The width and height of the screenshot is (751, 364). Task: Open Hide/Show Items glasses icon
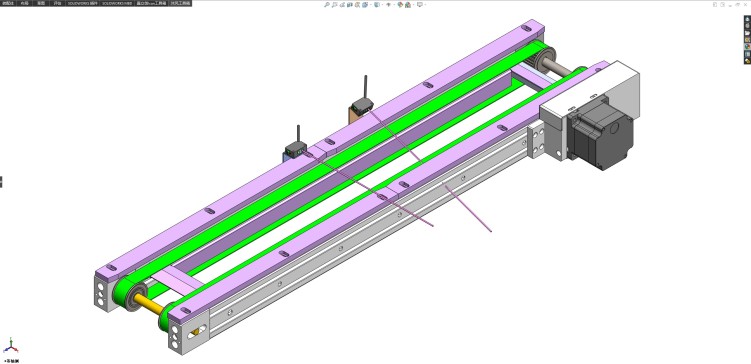click(x=388, y=5)
